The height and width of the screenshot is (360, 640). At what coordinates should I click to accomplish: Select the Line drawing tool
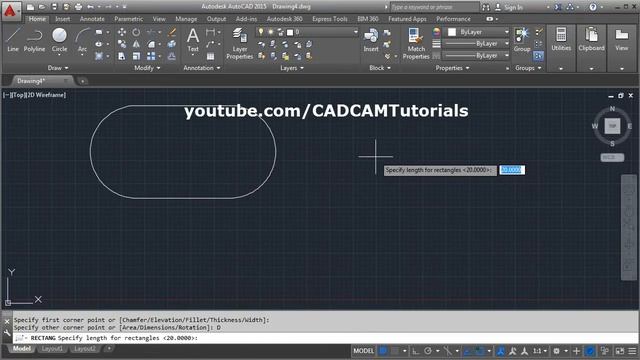pyautogui.click(x=13, y=40)
